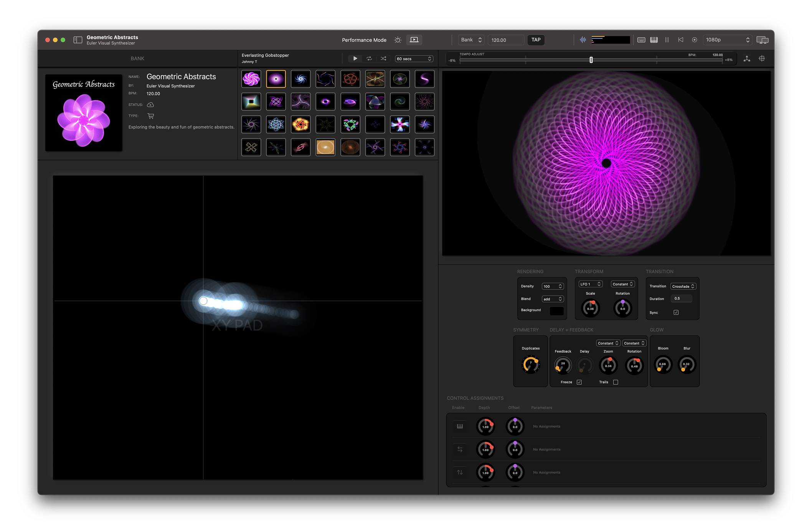
Task: Uncheck the Freeze checkbox
Action: (x=579, y=382)
